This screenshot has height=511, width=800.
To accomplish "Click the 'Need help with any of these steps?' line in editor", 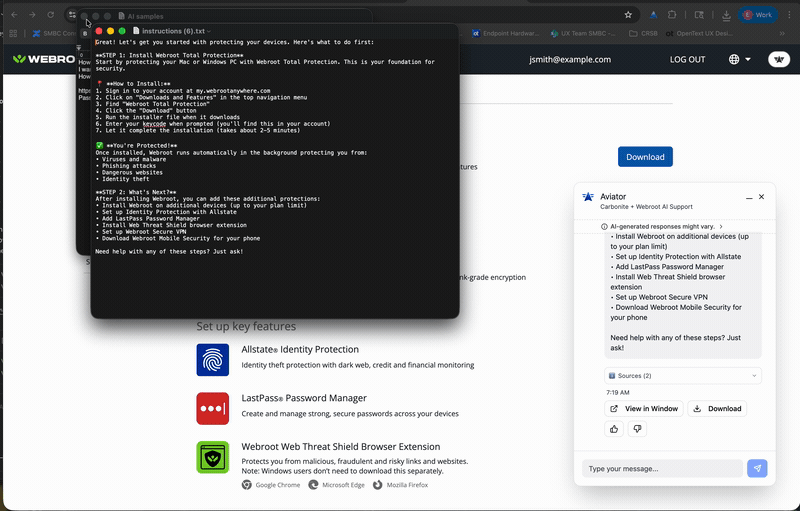I will [169, 251].
